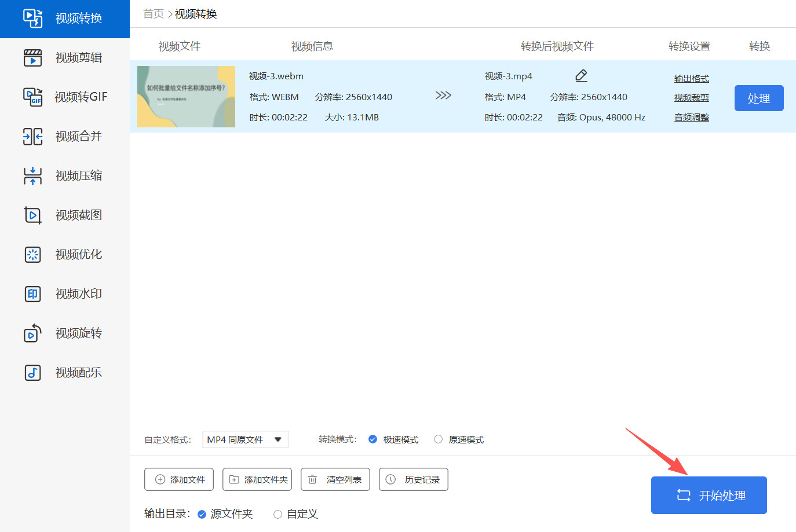Open 视频转换 menu label in sidebar
796x532 pixels.
(79, 19)
